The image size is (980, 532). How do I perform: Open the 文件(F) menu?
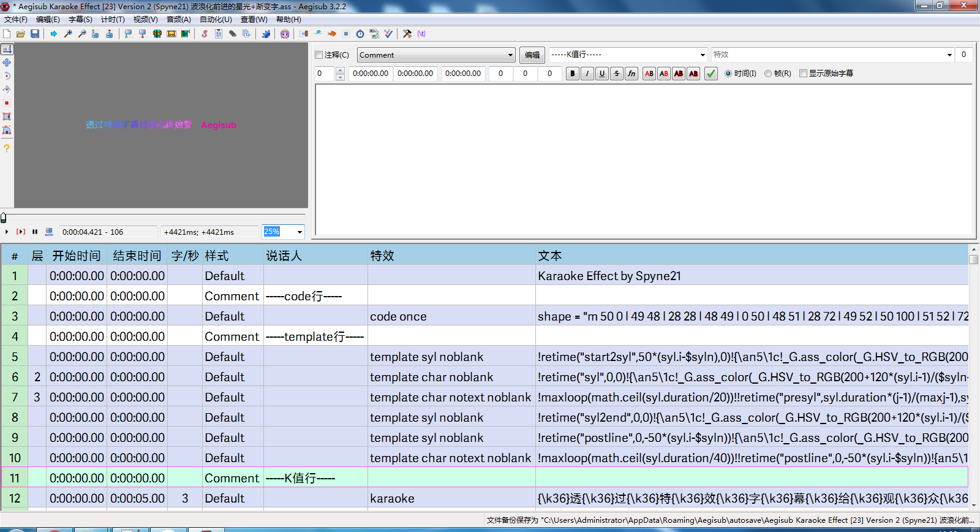tap(16, 20)
